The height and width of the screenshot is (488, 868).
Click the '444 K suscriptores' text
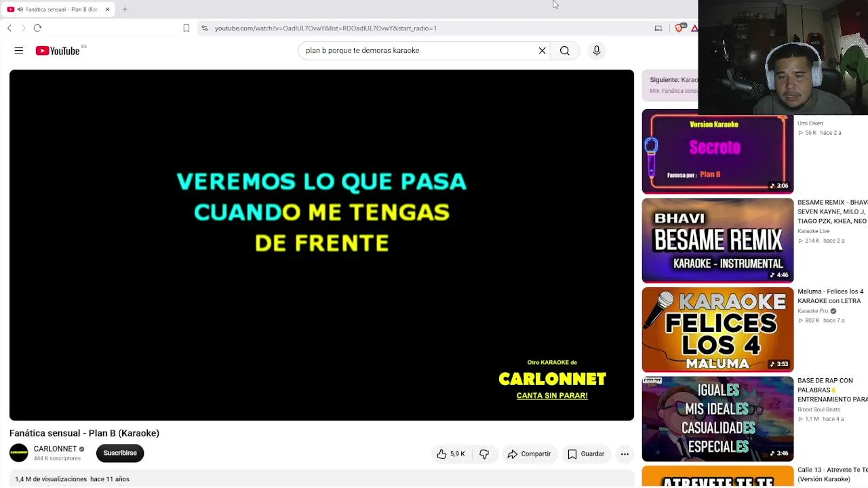coord(57,459)
